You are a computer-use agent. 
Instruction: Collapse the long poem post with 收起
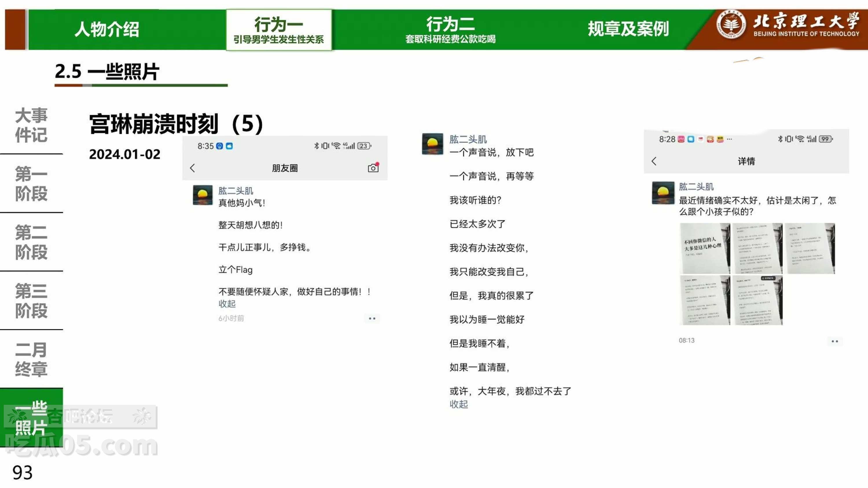point(458,404)
